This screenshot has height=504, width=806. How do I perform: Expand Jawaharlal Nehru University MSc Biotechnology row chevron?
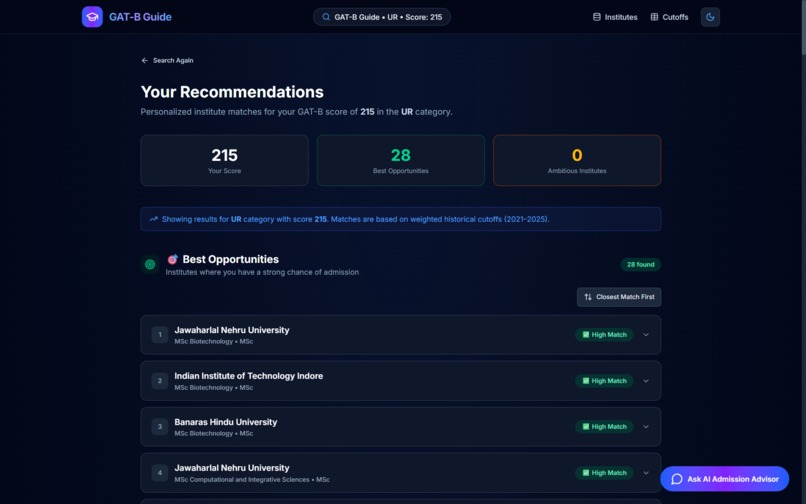646,335
